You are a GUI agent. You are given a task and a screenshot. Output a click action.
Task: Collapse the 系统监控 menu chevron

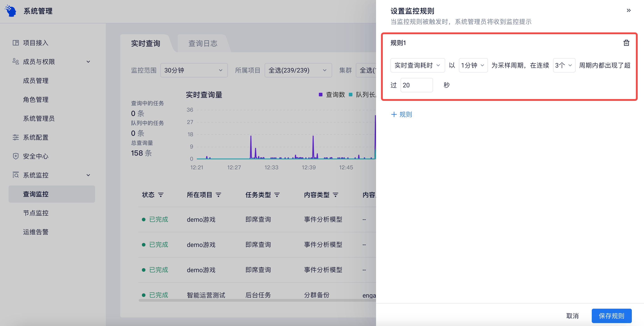[88, 175]
